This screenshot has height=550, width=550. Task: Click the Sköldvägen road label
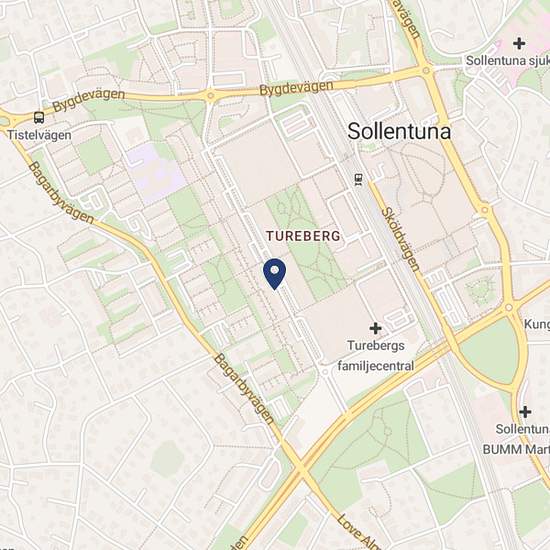point(401,239)
